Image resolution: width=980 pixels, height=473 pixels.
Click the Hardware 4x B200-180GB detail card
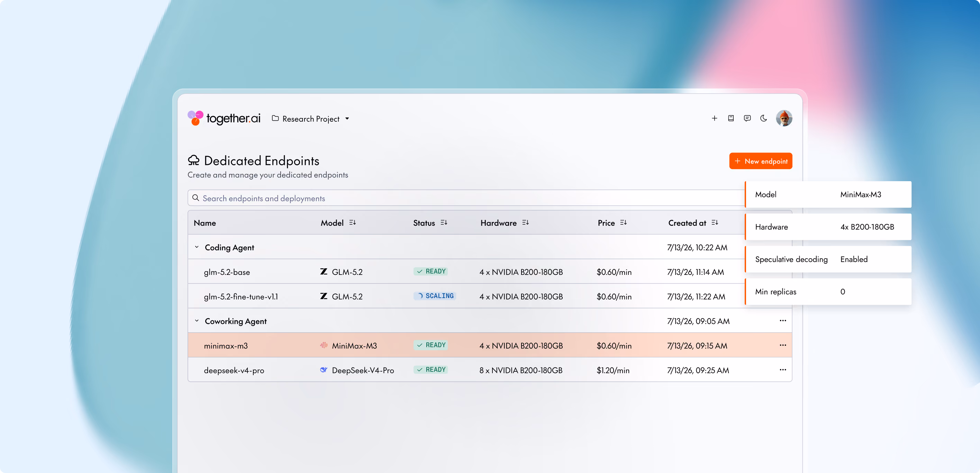tap(828, 226)
